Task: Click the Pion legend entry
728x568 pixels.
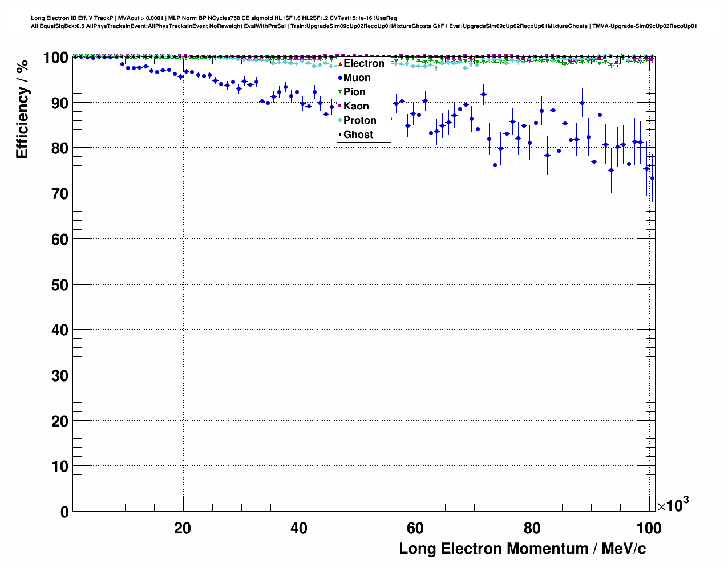Action: [x=354, y=92]
